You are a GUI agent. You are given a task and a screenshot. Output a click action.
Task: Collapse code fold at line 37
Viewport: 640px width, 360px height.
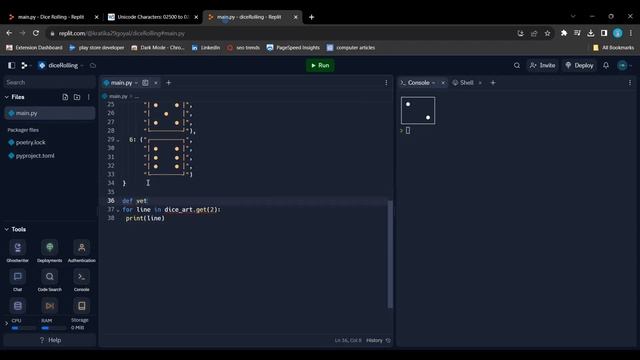(x=118, y=210)
